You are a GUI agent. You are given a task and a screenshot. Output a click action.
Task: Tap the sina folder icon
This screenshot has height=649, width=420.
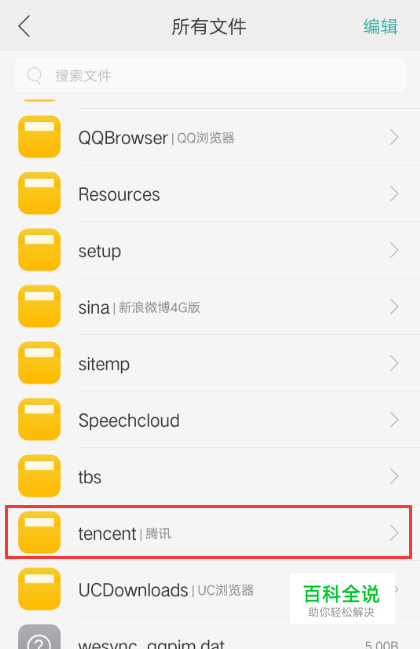click(x=39, y=307)
